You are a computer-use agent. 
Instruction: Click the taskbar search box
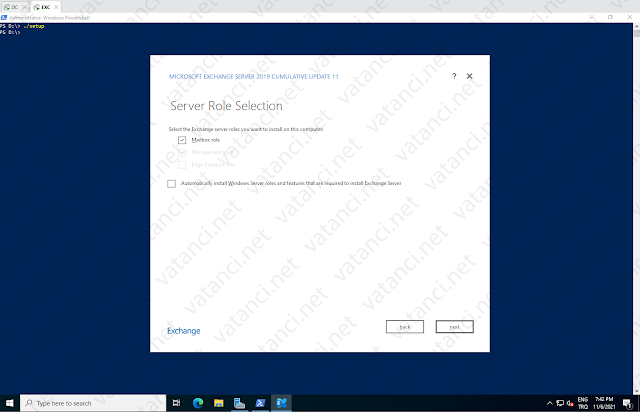pos(93,403)
